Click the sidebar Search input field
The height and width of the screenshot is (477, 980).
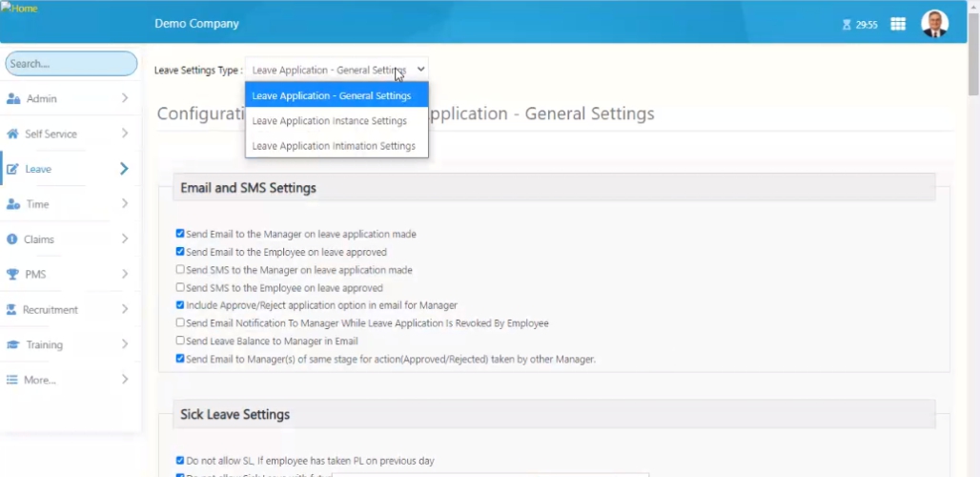(x=71, y=64)
